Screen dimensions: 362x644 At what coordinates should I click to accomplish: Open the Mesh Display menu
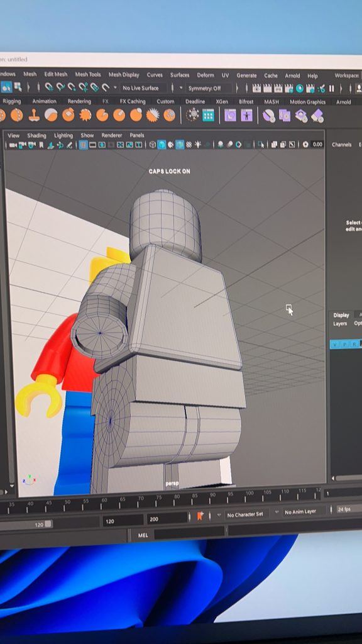coord(124,75)
